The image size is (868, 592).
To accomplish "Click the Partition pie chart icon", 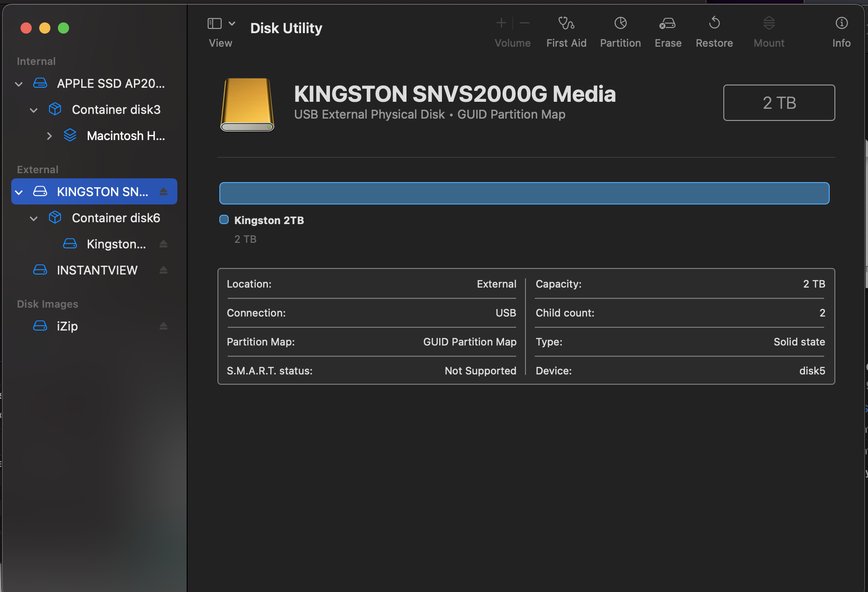I will [x=620, y=23].
